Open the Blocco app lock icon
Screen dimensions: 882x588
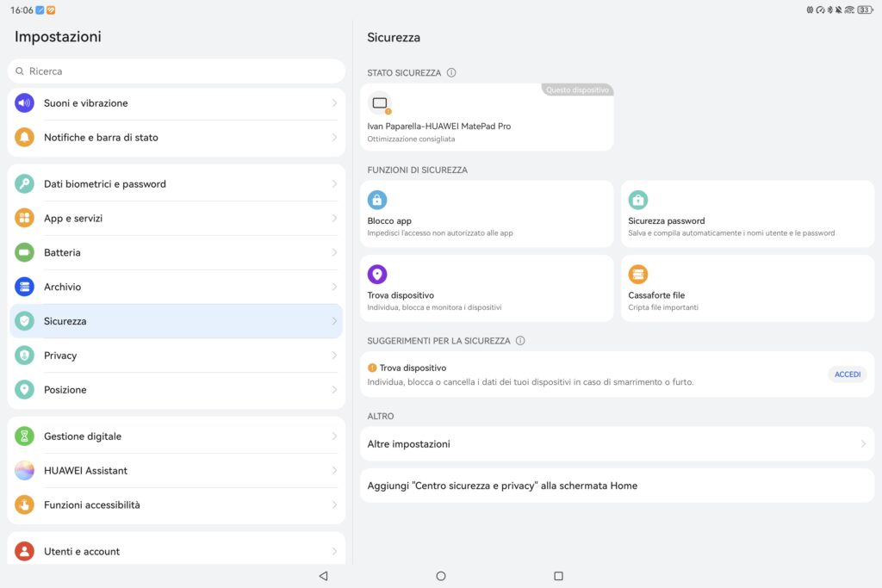[377, 201]
